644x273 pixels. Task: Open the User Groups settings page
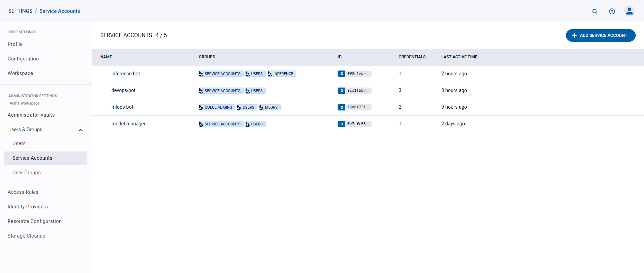(27, 173)
